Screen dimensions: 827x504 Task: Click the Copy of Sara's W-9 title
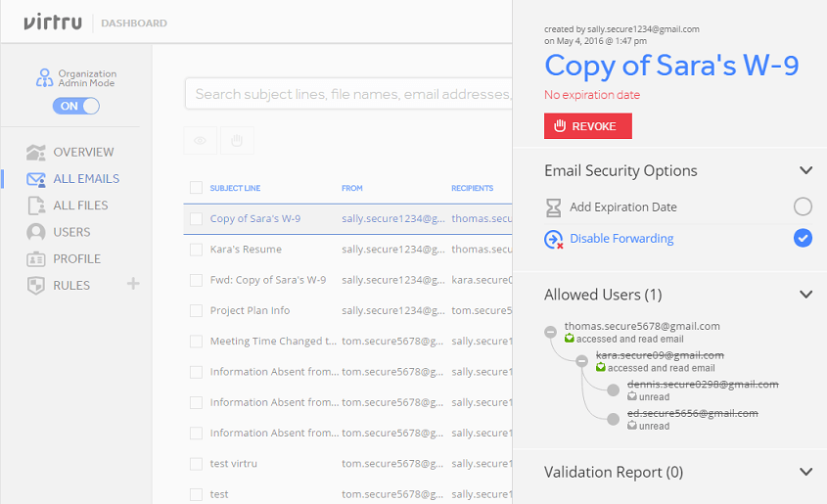pos(671,66)
